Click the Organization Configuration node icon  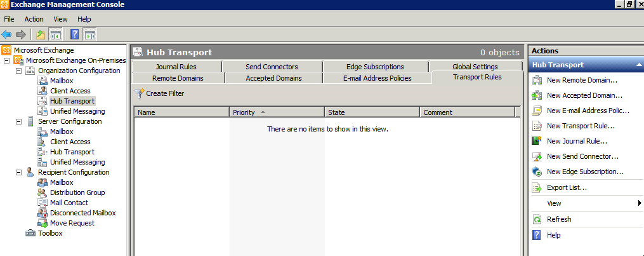pos(30,71)
